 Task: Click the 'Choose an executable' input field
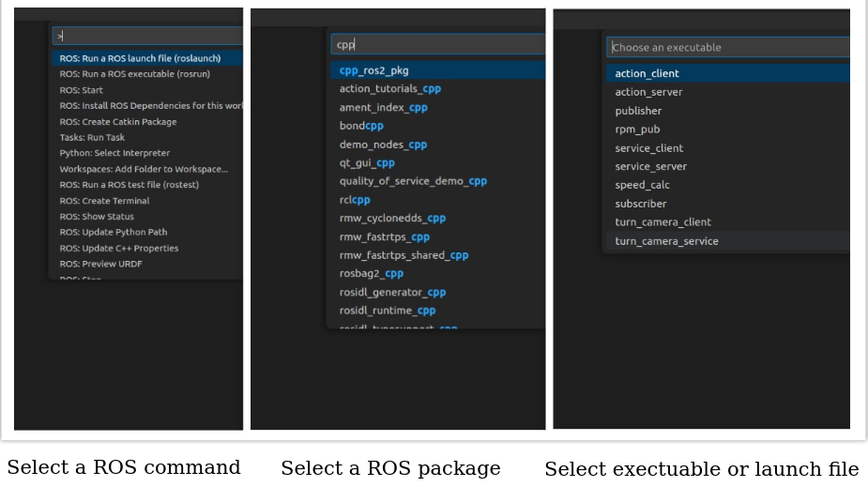coord(727,47)
